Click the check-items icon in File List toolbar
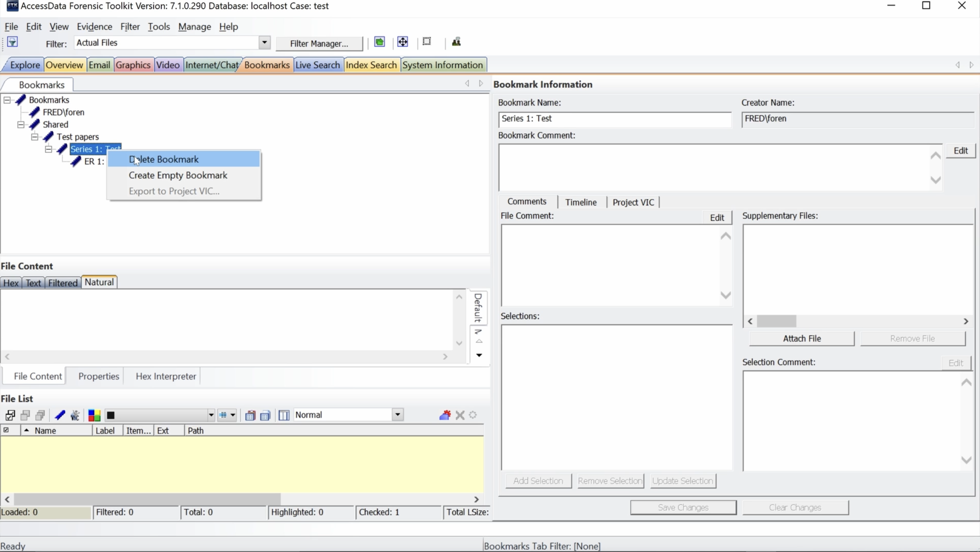 [x=10, y=415]
